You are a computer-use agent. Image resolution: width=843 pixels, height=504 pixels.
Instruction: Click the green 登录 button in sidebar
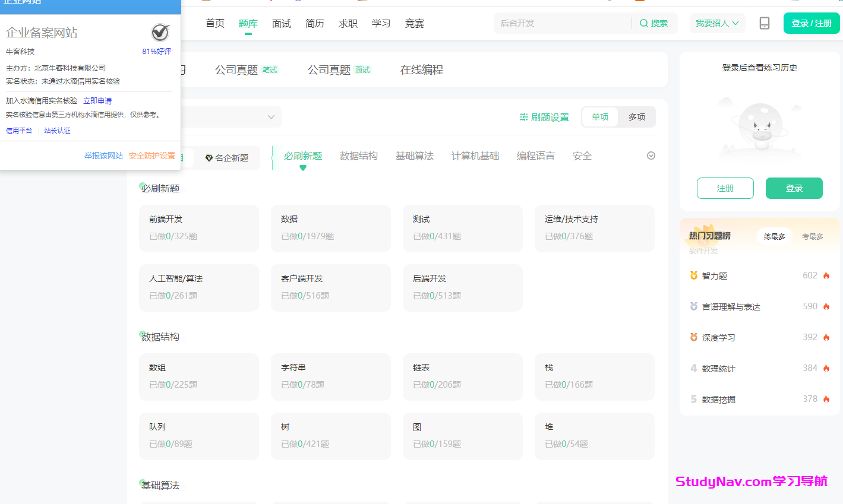[794, 188]
